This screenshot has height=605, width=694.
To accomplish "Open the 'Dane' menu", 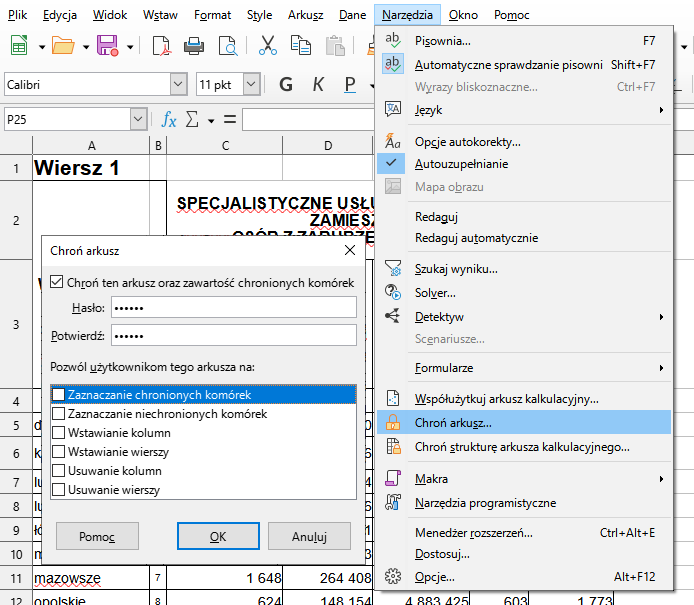I will coord(352,15).
